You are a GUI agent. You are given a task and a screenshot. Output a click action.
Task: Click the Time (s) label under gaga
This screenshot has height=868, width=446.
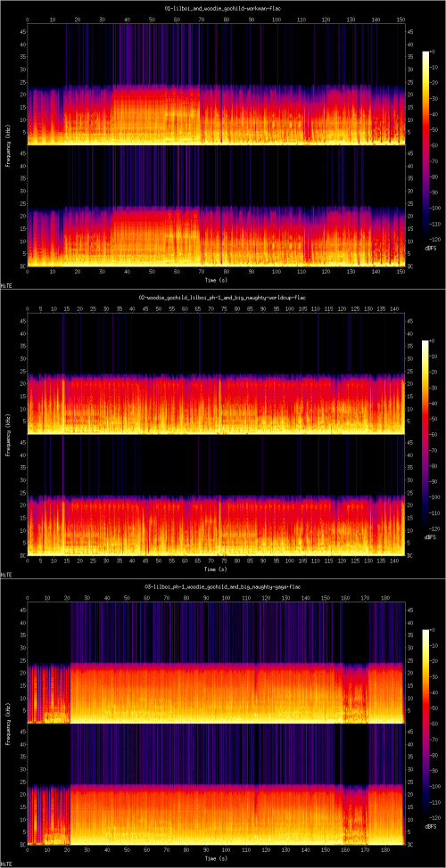216,858
